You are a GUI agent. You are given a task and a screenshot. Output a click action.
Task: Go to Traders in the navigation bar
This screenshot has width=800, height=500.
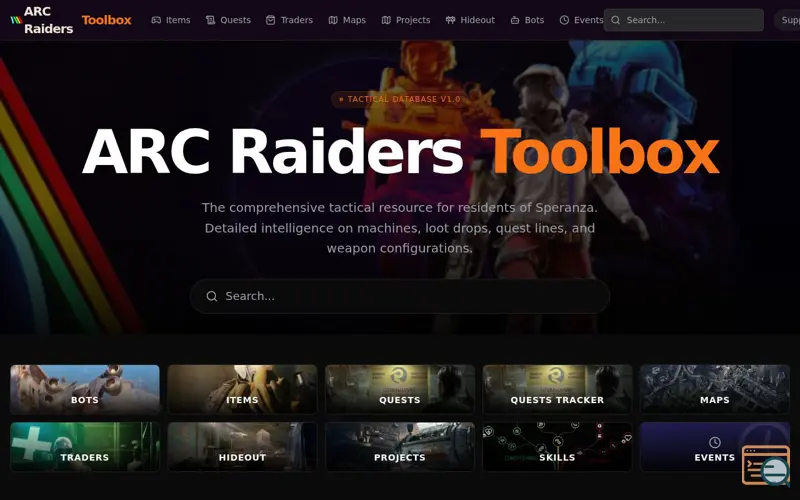click(x=290, y=20)
